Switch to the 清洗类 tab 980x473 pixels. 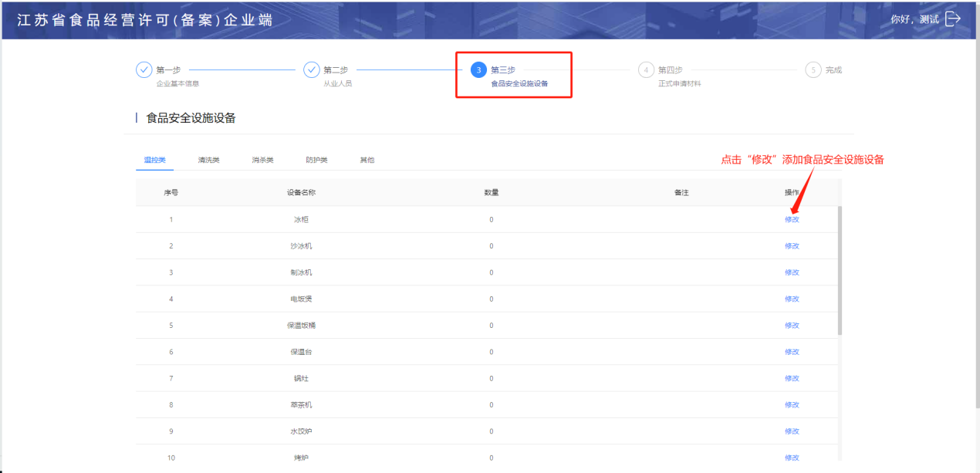coord(208,160)
